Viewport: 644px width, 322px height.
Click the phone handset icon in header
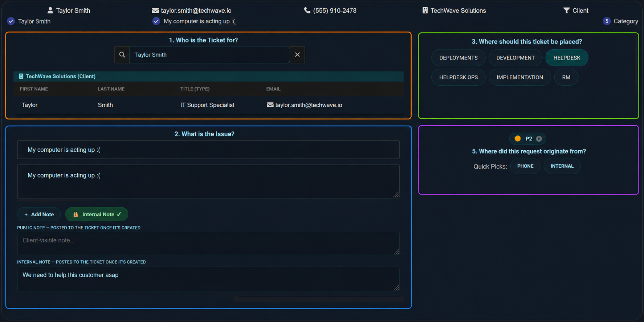tap(307, 11)
